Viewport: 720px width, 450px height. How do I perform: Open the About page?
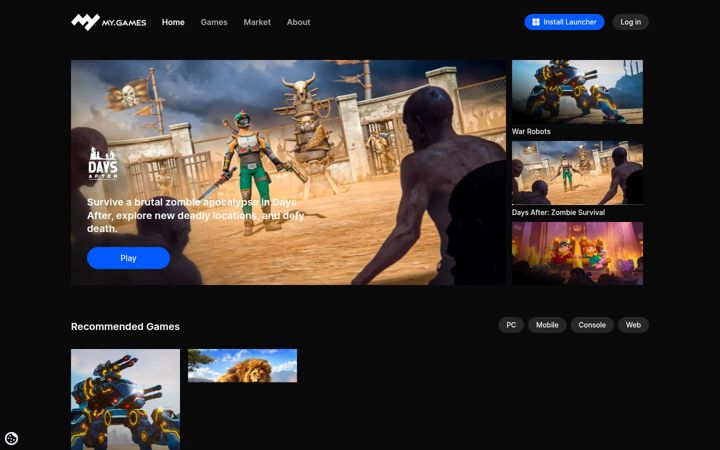coord(298,22)
